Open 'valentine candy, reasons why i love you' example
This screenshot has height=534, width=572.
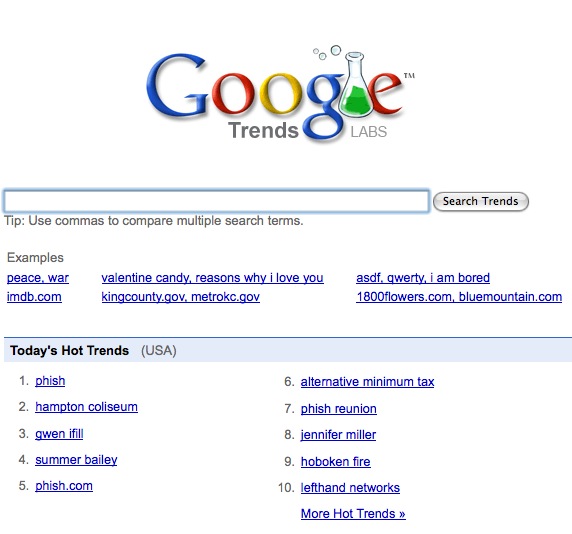click(212, 278)
